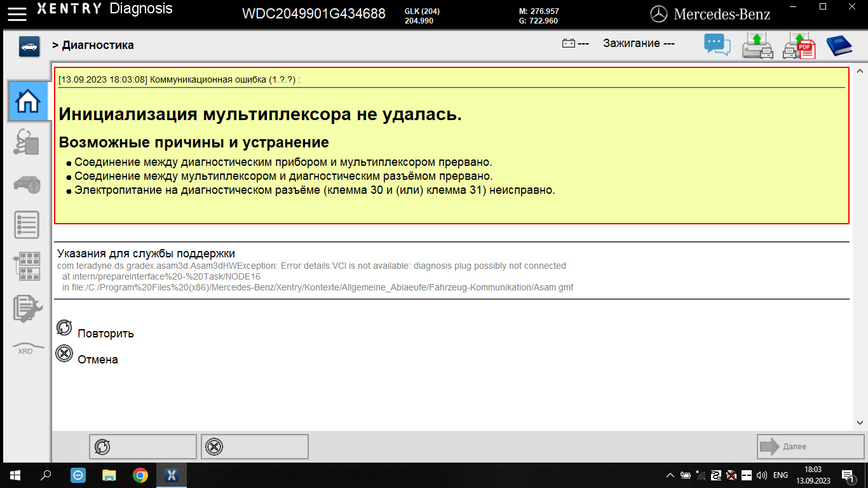Image resolution: width=868 pixels, height=488 pixels.
Task: Open the Windows Start menu
Action: [15, 475]
